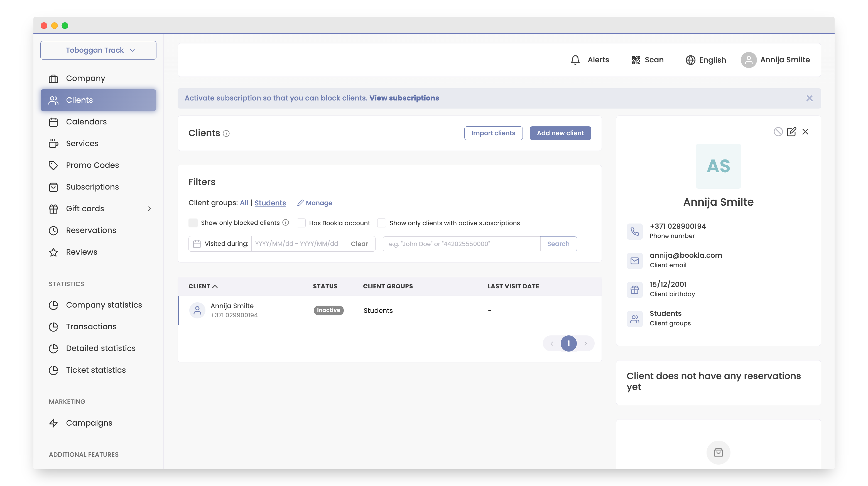Open the View subscriptions link
Viewport: 868px width, 486px height.
pos(404,98)
